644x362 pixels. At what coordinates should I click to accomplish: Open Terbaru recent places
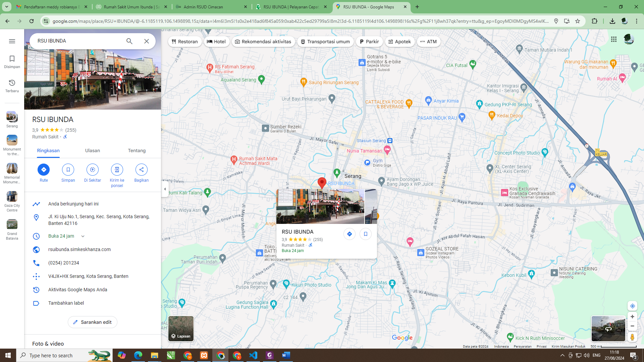(12, 86)
